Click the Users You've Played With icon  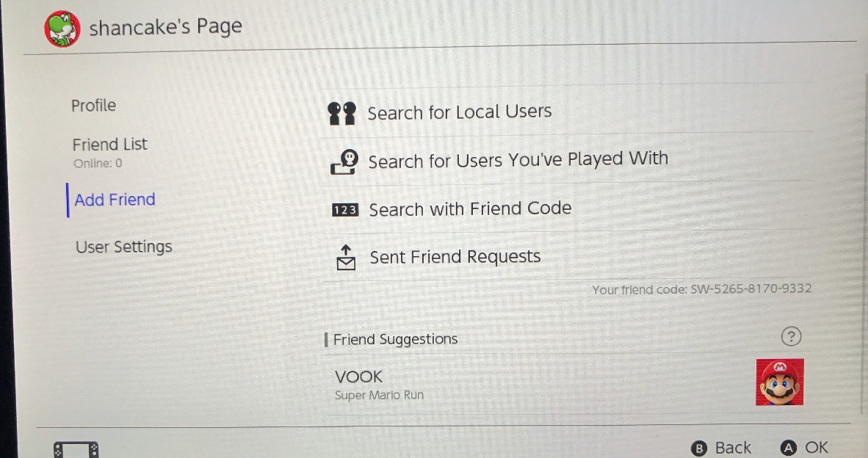[x=344, y=162]
